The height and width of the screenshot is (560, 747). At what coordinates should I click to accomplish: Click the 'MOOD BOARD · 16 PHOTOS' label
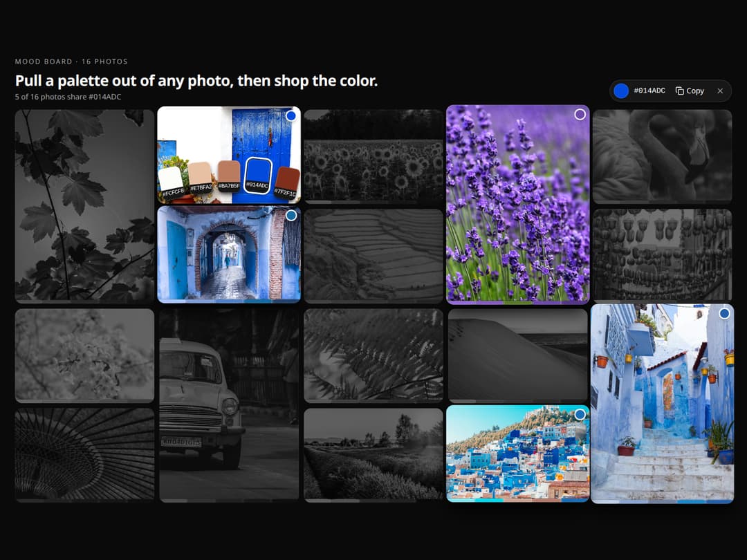[71, 62]
